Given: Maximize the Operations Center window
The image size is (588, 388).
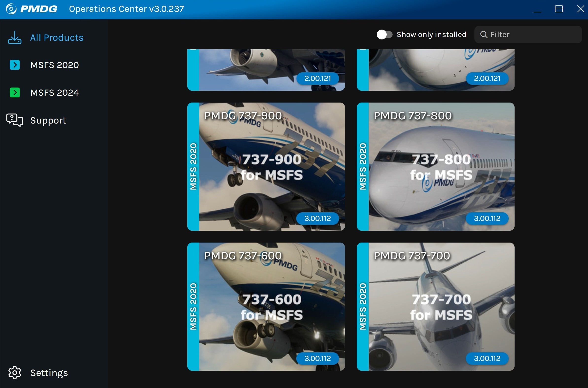Looking at the screenshot, I should click(559, 9).
